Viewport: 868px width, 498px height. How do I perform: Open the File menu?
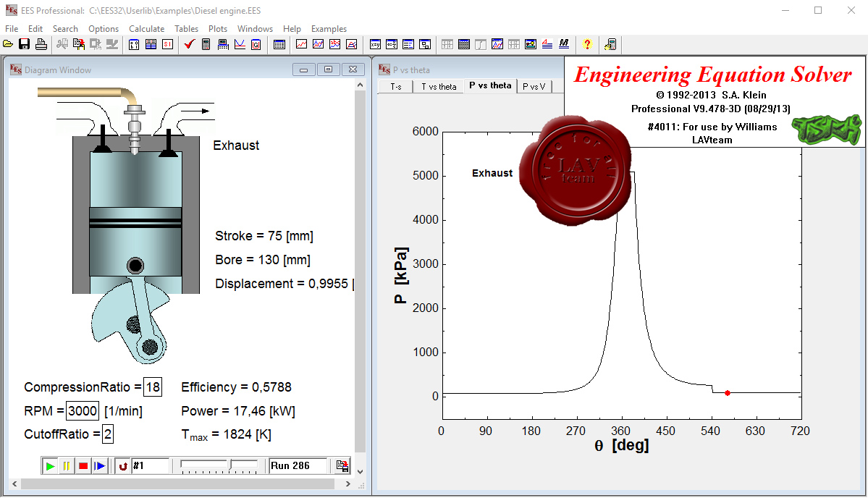(x=12, y=29)
